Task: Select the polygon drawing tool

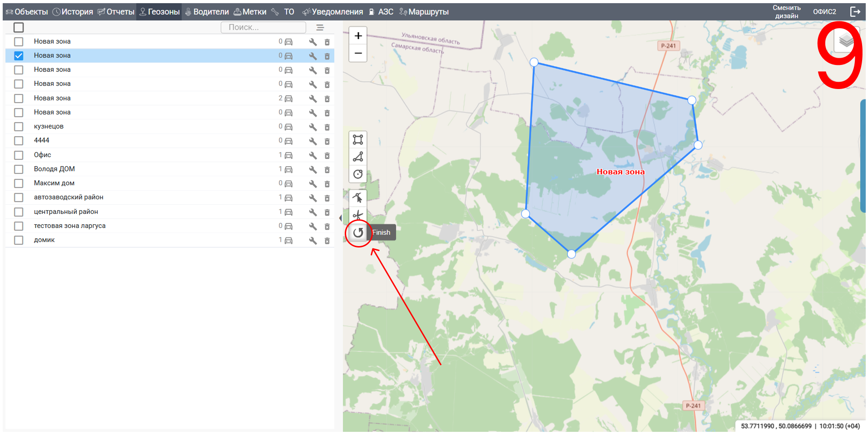Action: pos(358,157)
